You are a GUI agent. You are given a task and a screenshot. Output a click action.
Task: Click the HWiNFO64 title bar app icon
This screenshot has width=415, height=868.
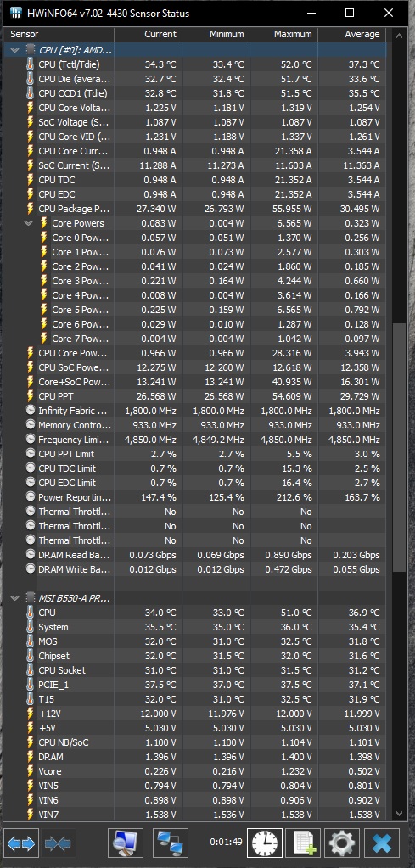(x=16, y=13)
